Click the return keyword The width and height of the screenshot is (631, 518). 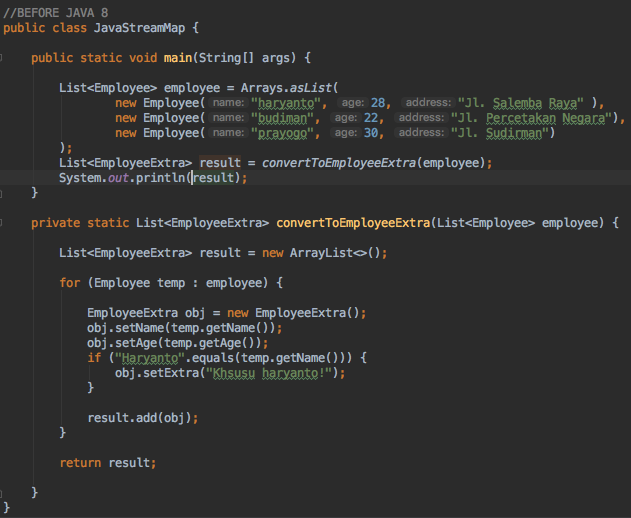pos(80,463)
